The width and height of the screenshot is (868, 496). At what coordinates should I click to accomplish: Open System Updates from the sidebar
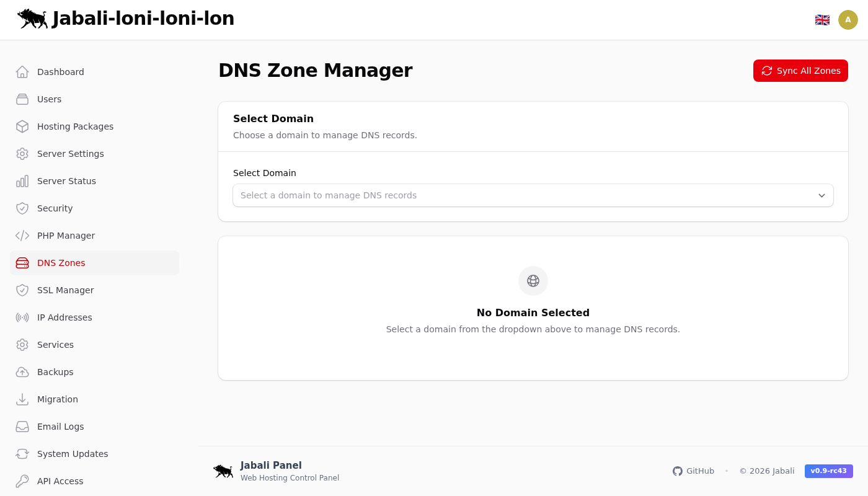pyautogui.click(x=73, y=454)
